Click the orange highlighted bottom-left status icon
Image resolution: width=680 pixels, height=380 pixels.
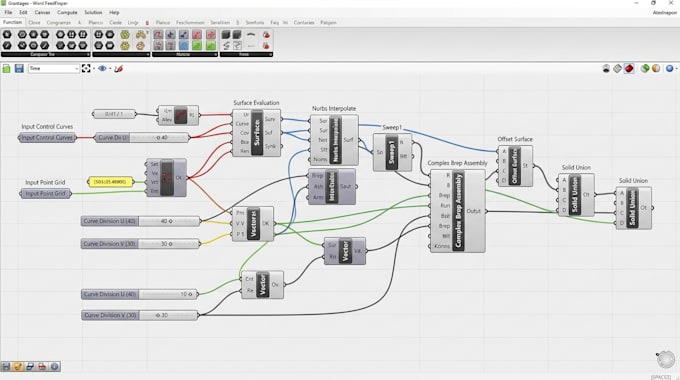(18, 367)
